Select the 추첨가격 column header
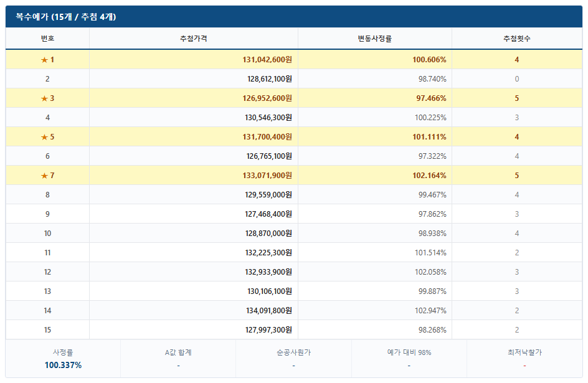Screen dimensions: 588x383 click(x=194, y=38)
